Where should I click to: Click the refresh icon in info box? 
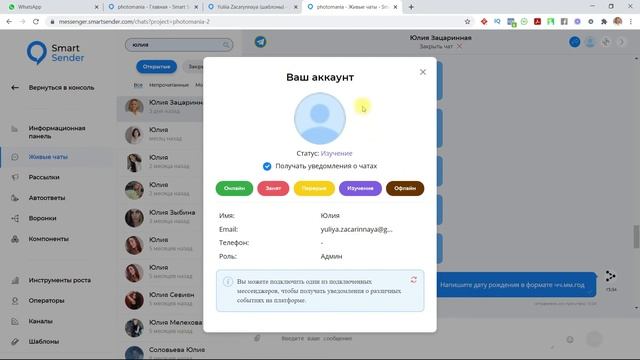[413, 280]
